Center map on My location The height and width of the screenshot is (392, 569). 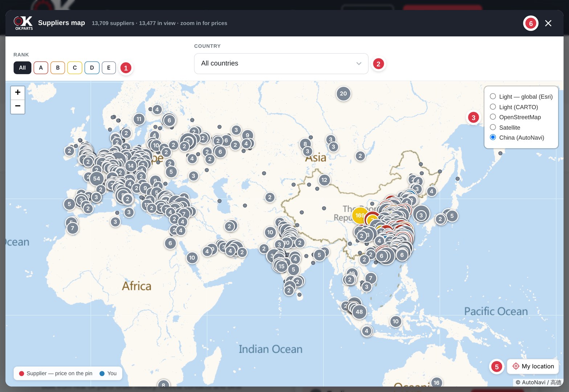pos(533,366)
